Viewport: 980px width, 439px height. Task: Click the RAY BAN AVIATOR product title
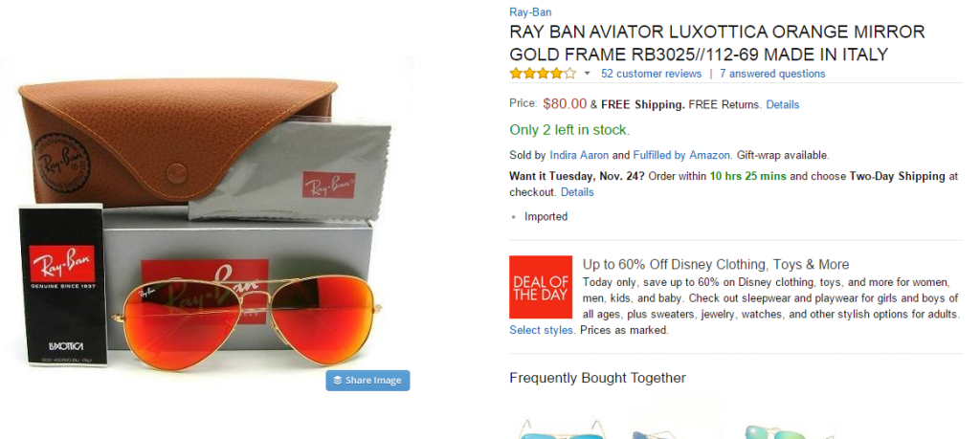click(717, 43)
